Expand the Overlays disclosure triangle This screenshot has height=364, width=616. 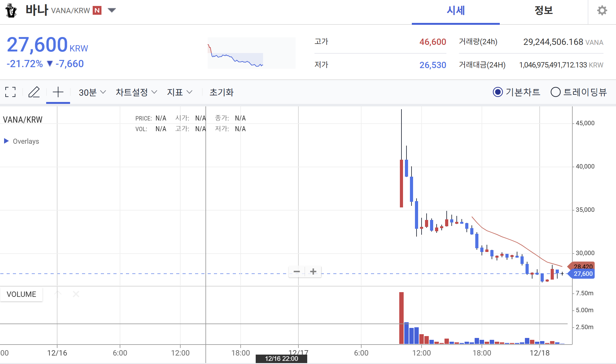[x=6, y=141]
